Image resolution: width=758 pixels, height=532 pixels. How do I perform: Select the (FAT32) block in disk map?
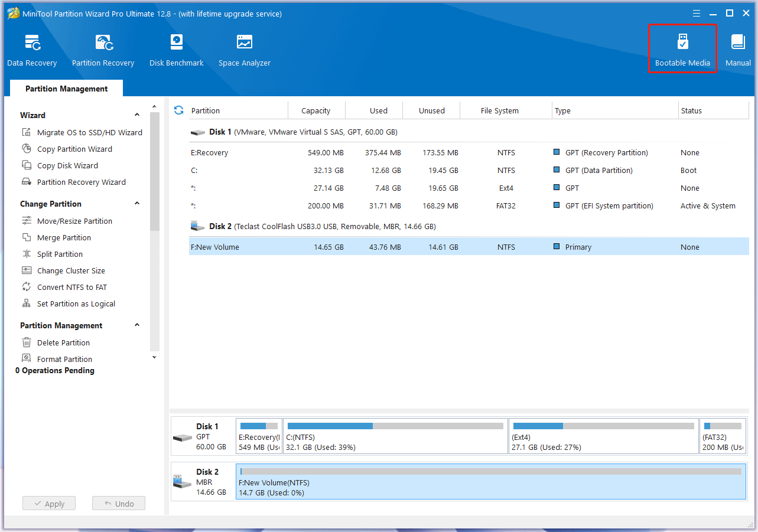pos(723,436)
